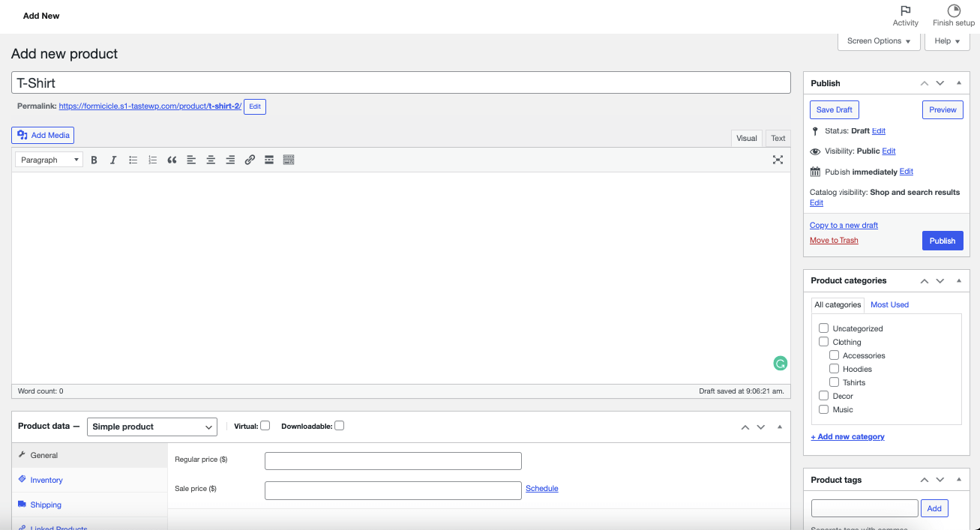Open the Product data type dropdown
Viewport: 980px width, 530px height.
tap(151, 427)
